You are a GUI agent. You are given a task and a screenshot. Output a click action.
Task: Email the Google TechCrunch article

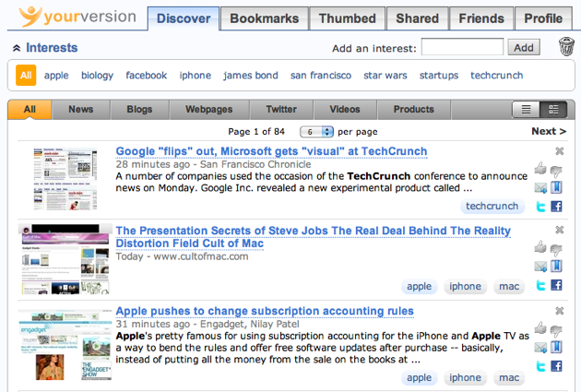[540, 188]
